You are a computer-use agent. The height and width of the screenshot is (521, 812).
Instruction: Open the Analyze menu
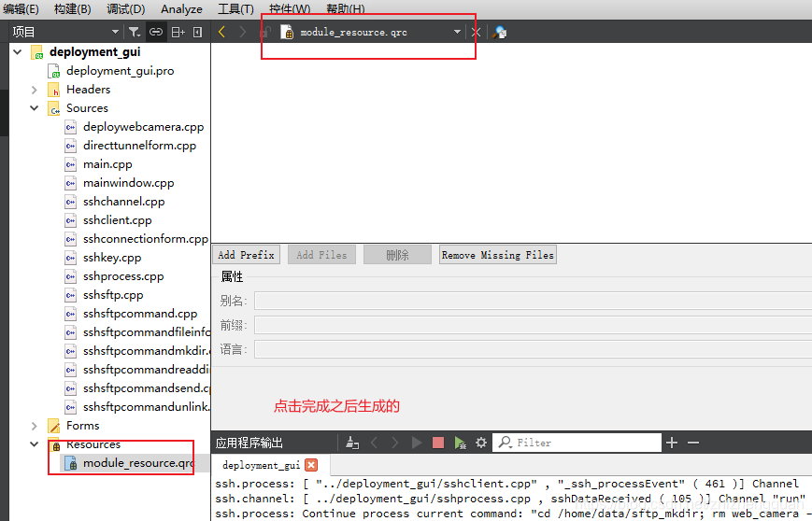(181, 8)
